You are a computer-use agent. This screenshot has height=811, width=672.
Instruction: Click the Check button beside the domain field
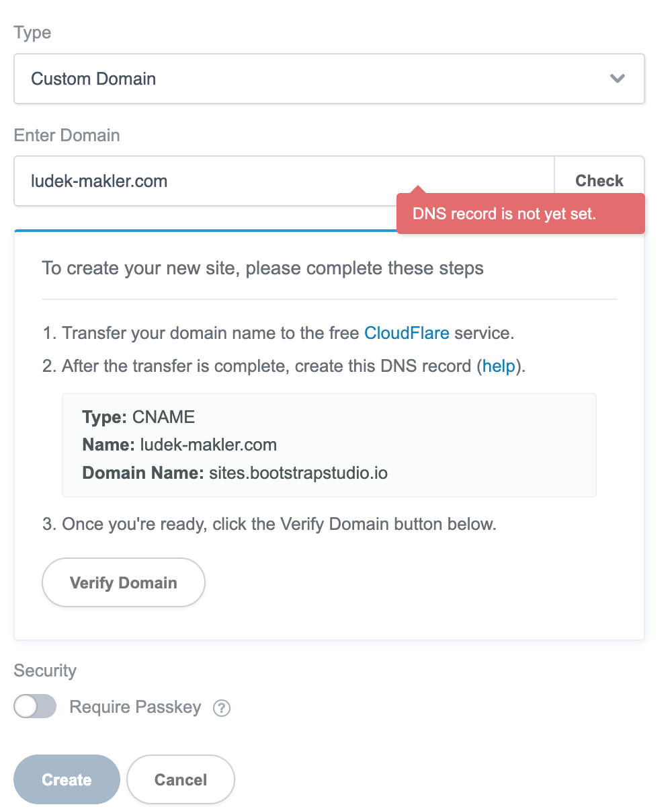click(599, 181)
